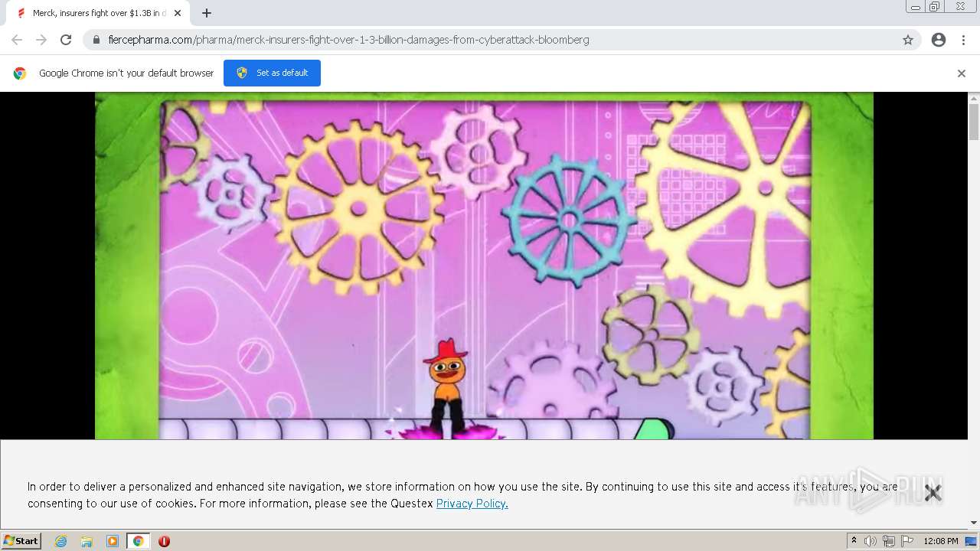Click the red security shield taskbar icon
Screen dimensions: 980x551
pyautogui.click(x=164, y=541)
